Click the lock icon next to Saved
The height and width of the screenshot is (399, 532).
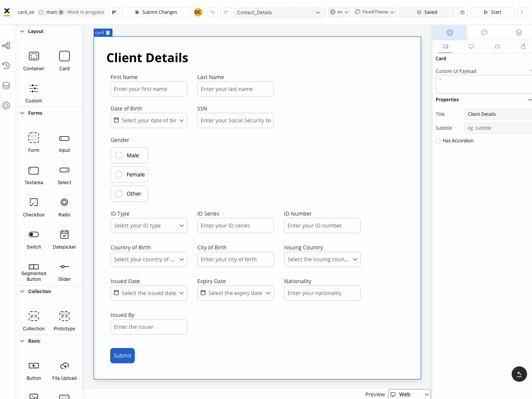coord(463,12)
